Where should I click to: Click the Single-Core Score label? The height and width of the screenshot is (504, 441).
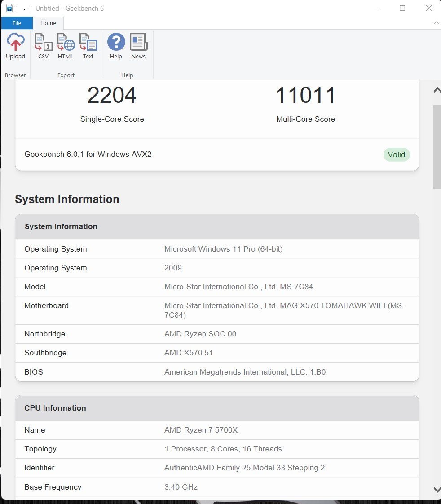112,119
